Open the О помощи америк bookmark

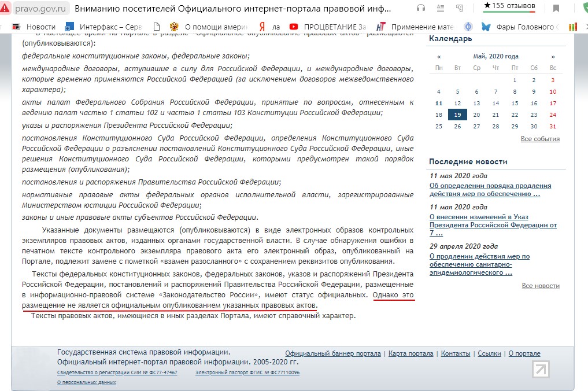pyautogui.click(x=209, y=27)
